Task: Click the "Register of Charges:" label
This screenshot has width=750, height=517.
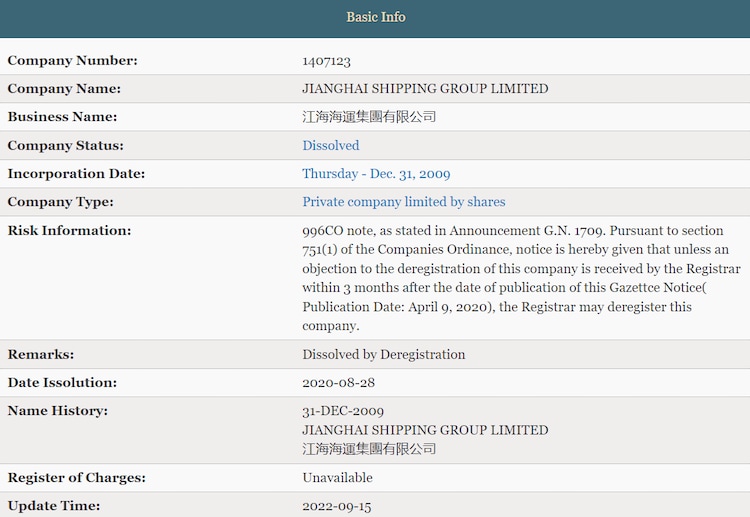Action: click(75, 477)
